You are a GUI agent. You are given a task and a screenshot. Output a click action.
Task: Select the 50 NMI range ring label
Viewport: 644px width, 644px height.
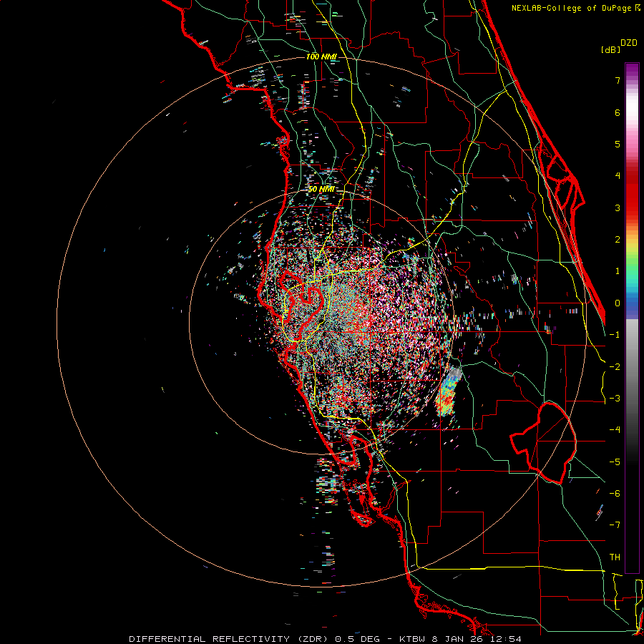[x=321, y=189]
